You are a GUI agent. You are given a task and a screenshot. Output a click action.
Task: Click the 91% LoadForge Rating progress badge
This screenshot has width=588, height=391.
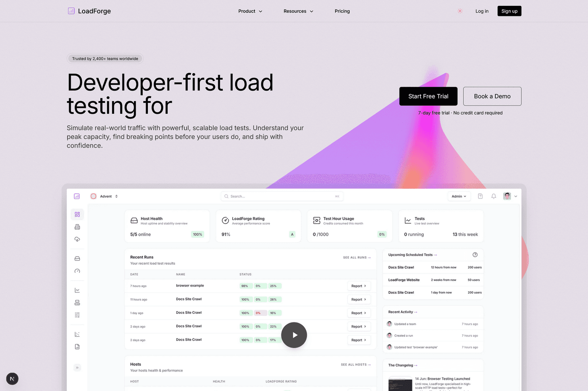292,235
